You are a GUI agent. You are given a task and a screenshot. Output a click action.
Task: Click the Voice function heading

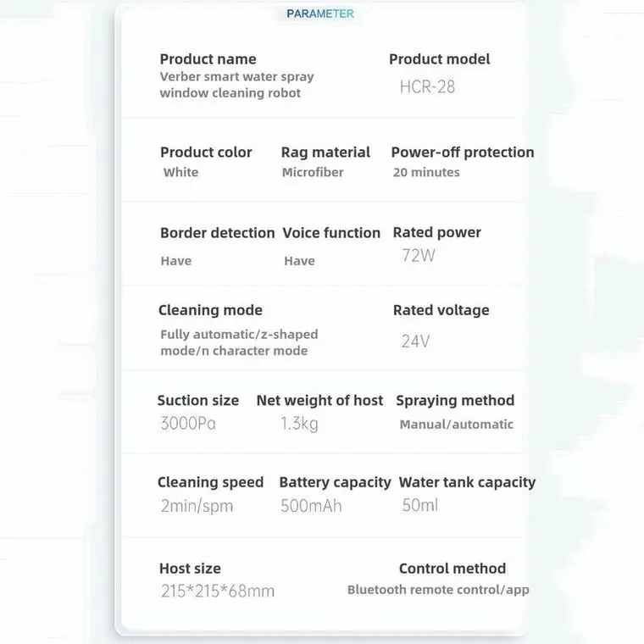pyautogui.click(x=331, y=233)
